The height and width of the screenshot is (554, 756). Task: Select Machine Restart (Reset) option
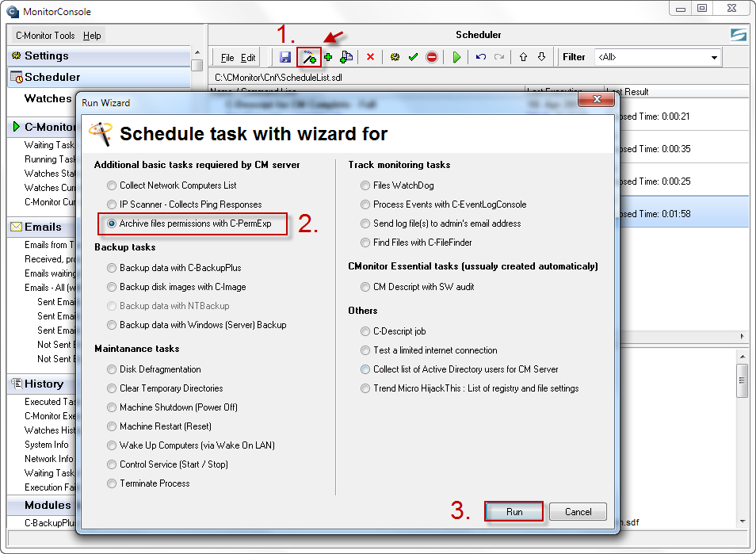click(159, 426)
